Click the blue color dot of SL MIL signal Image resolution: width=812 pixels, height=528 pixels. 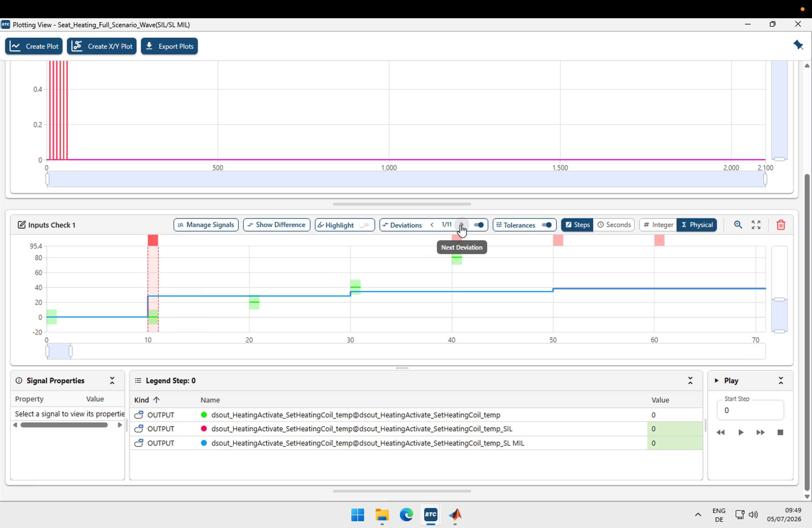point(204,443)
